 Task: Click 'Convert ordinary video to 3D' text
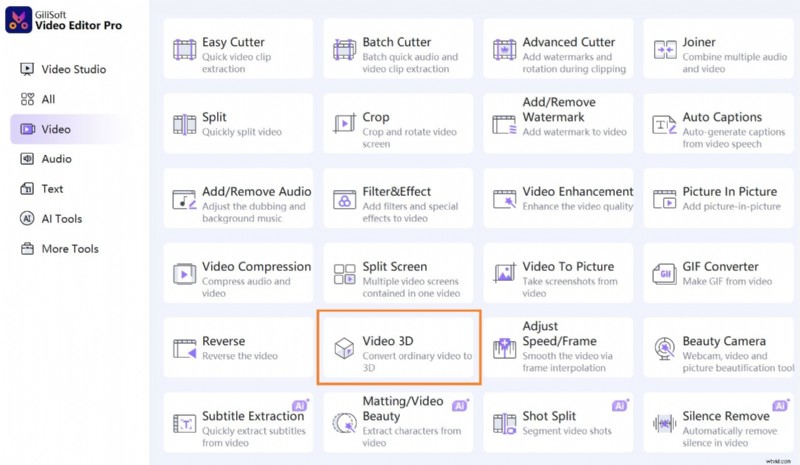(x=417, y=362)
